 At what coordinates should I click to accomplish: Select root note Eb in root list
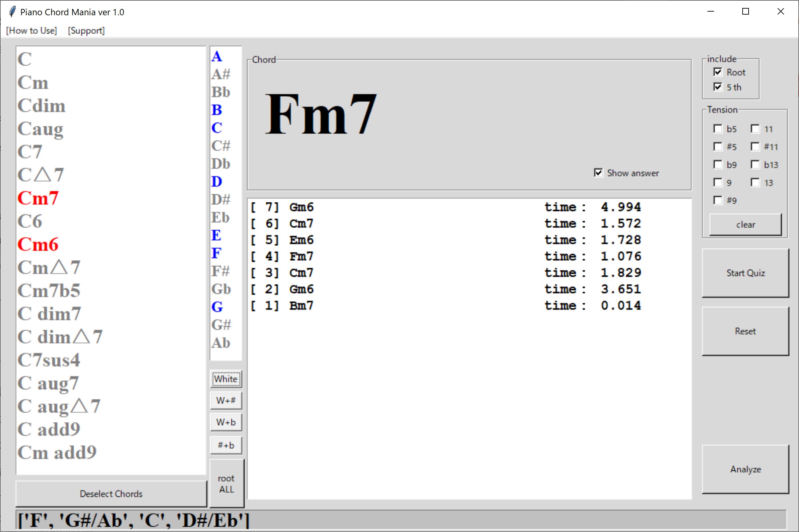tap(221, 218)
